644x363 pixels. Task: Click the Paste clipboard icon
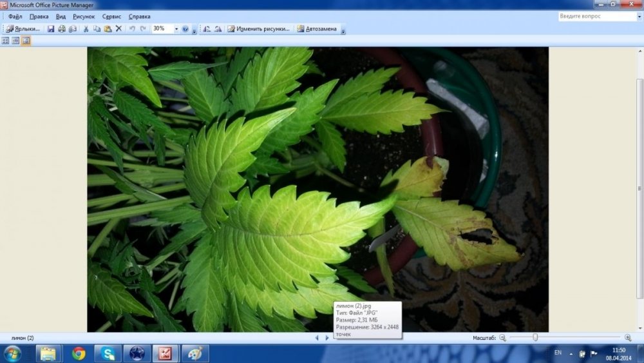[x=108, y=29]
